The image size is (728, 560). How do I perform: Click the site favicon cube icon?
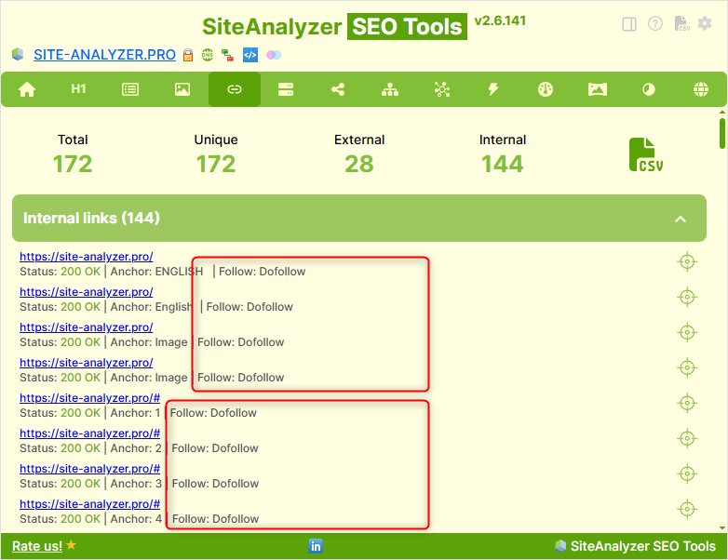(18, 54)
